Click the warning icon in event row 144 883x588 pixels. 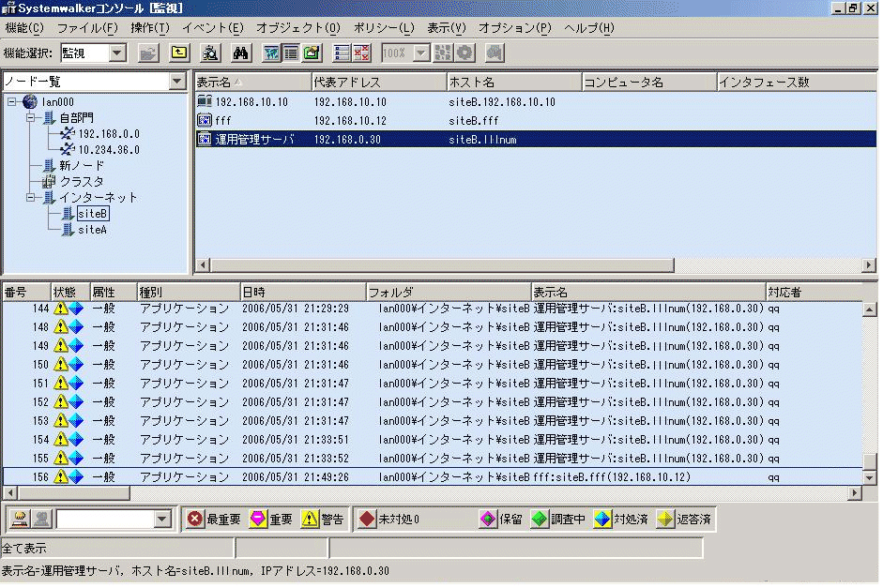(x=60, y=309)
